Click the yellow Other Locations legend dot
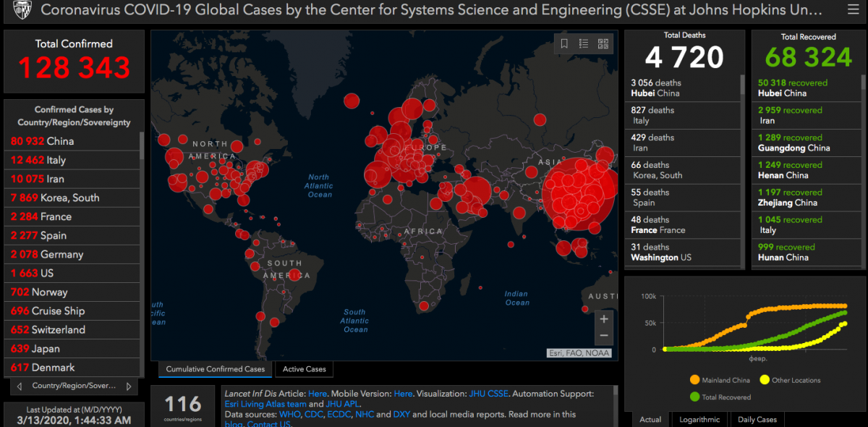868x427 pixels. [765, 380]
